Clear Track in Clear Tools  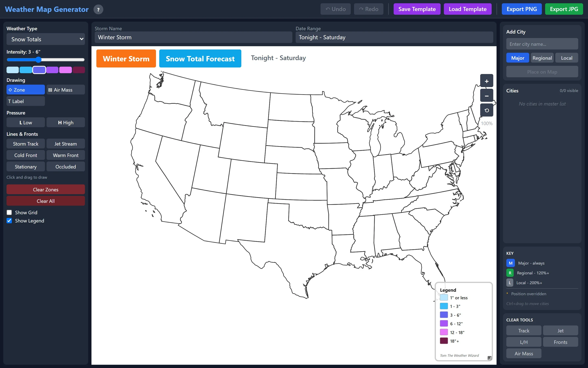coord(524,331)
